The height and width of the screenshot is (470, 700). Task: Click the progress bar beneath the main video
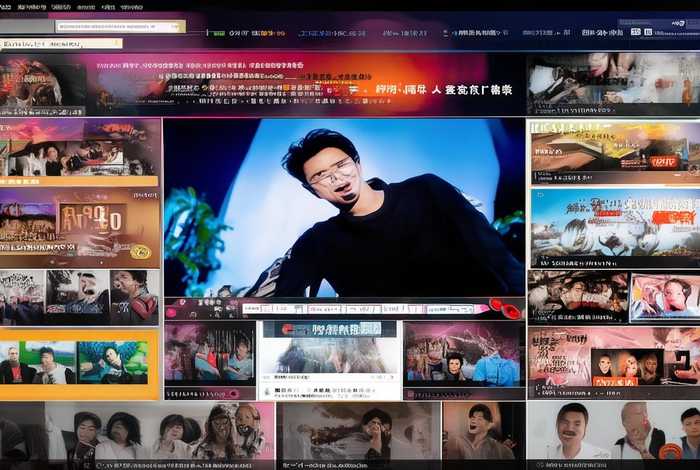pos(360,309)
